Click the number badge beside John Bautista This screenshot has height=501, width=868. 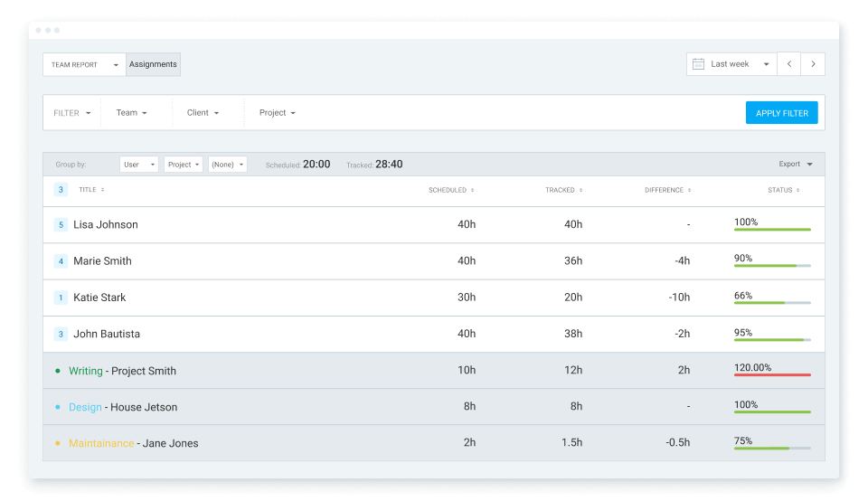(61, 334)
